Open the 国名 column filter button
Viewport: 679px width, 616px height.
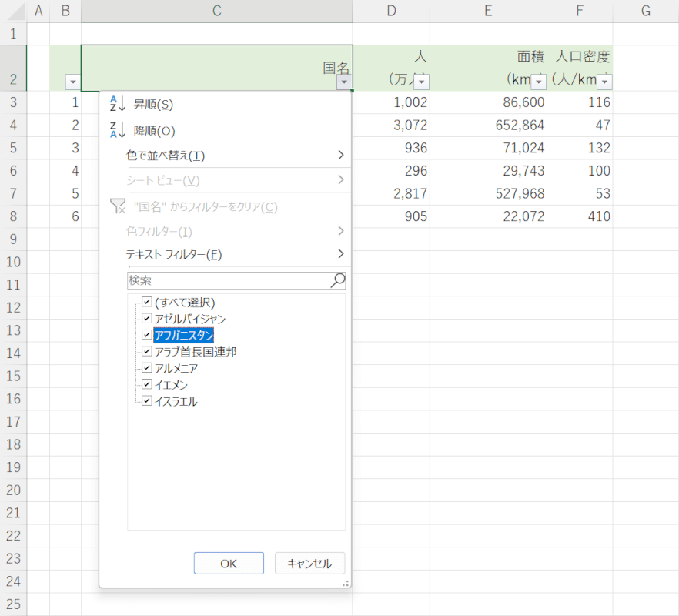(x=344, y=82)
